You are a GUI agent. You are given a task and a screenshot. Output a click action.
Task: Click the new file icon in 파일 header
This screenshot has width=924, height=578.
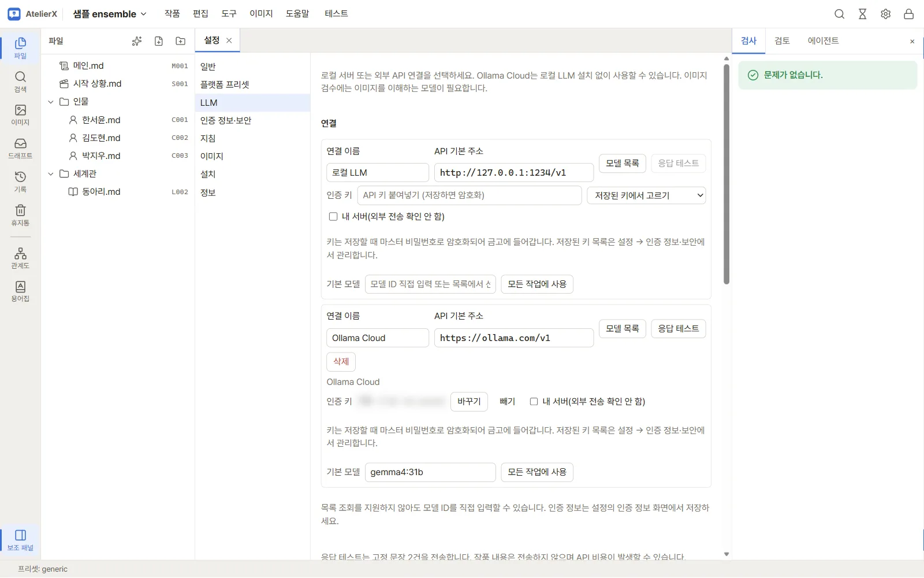pos(159,41)
